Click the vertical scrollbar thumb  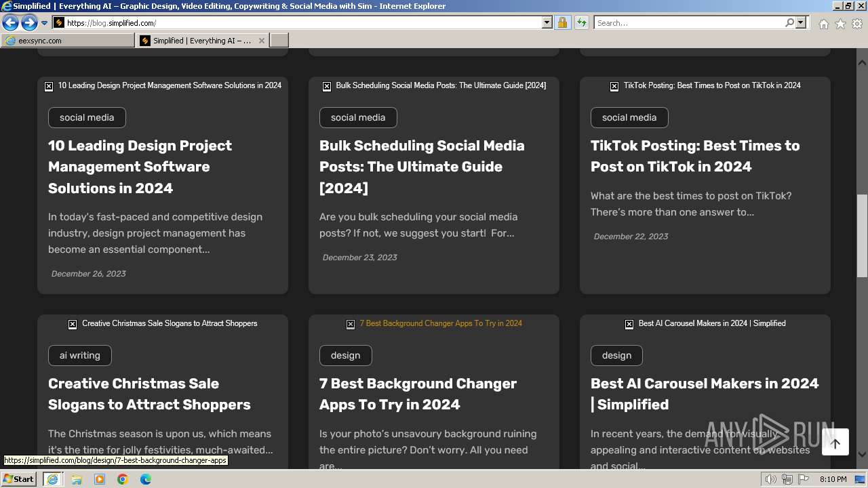tap(862, 235)
